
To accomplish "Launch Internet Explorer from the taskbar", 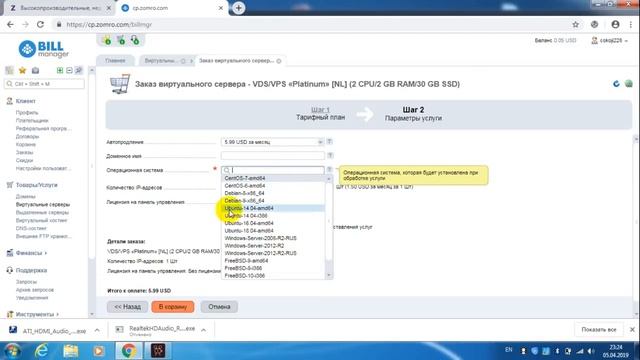I will 42,351.
